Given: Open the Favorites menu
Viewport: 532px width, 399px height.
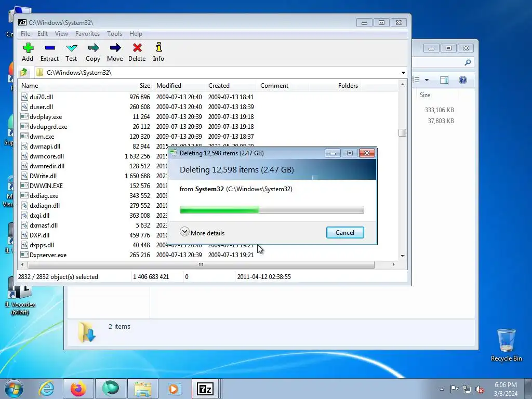Looking at the screenshot, I should pyautogui.click(x=87, y=34).
